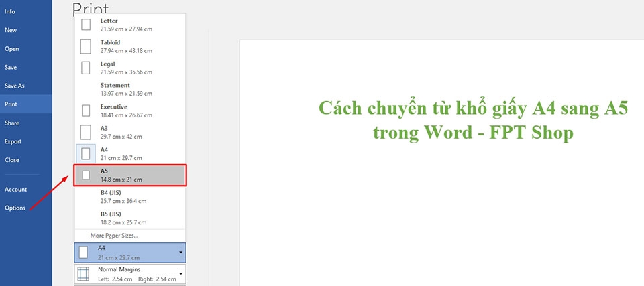Click the Executive paper page icon
Viewport: 644px width, 286px height.
[86, 111]
